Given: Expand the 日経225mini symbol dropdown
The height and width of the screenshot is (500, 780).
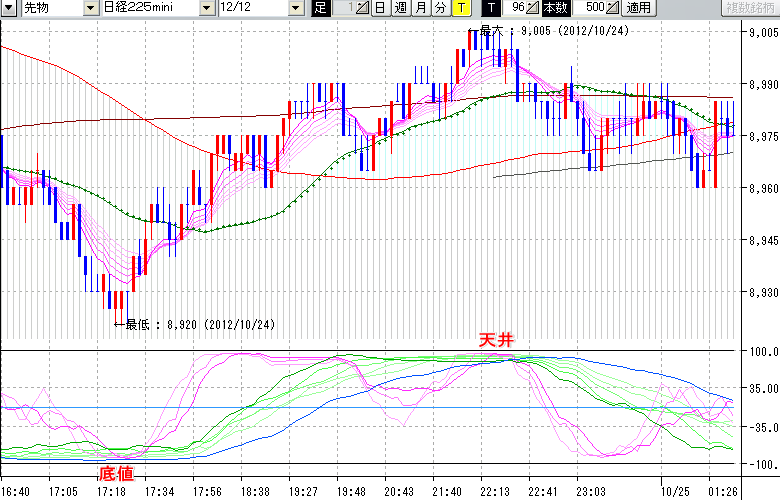Looking at the screenshot, I should pyautogui.click(x=206, y=8).
